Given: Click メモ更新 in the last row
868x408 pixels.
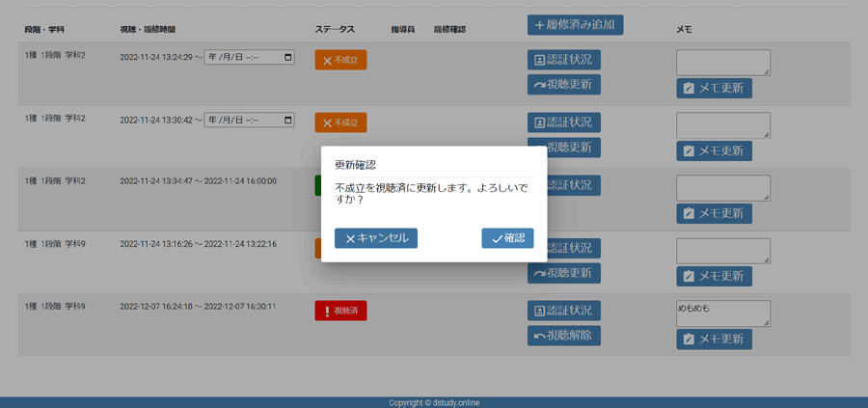Looking at the screenshot, I should click(714, 340).
